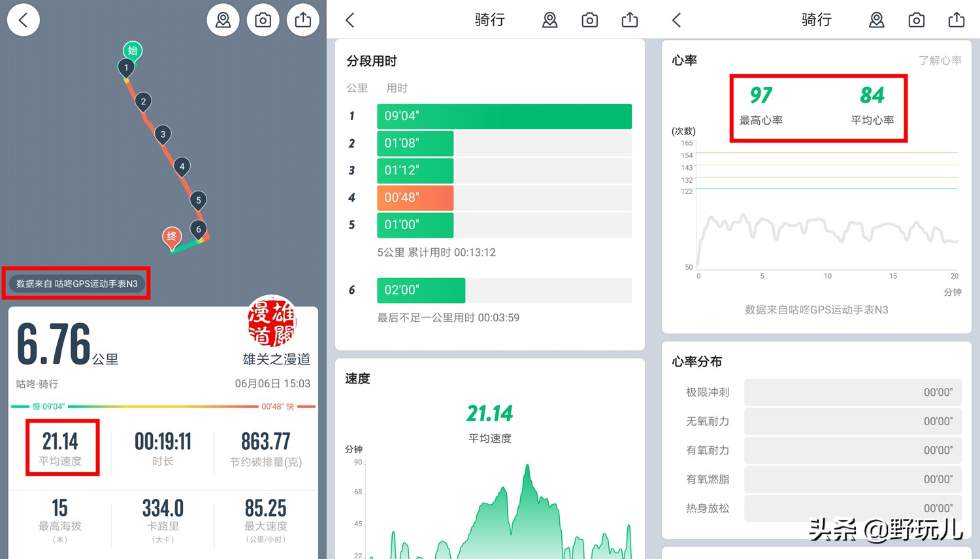The width and height of the screenshot is (980, 559).
Task: Select the 骑行 title on the heart rate screen
Action: point(815,20)
